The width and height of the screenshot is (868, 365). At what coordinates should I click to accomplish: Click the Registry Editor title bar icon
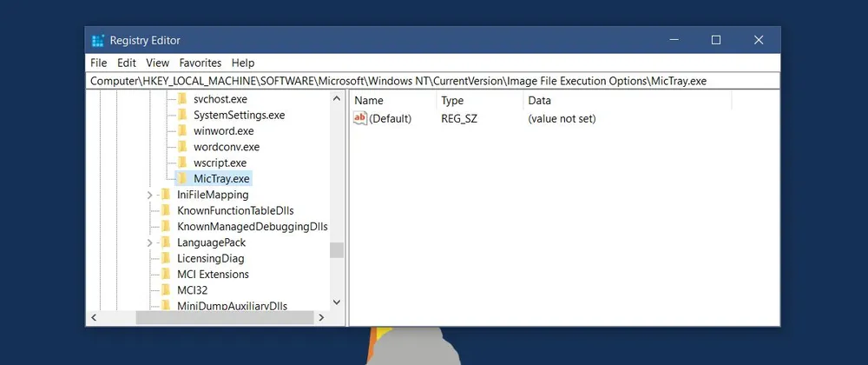(98, 40)
